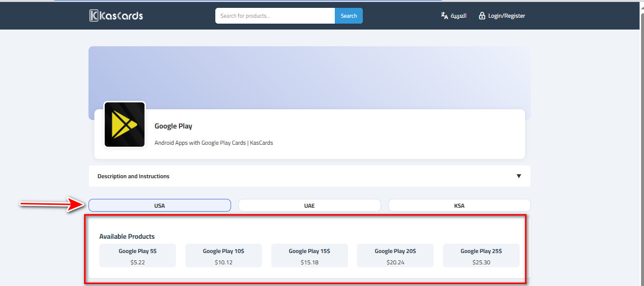Click the Description and Instructions label
The height and width of the screenshot is (286, 644).
click(133, 176)
